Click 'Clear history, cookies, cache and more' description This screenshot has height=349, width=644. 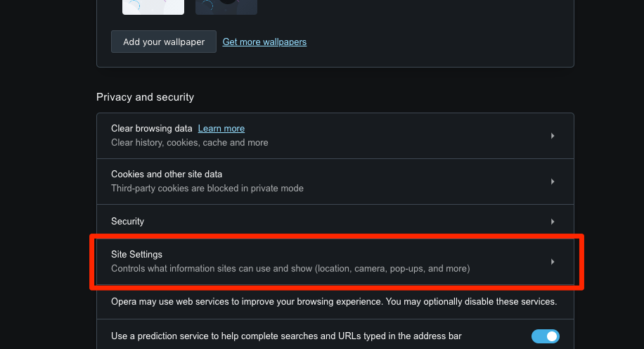tap(190, 143)
